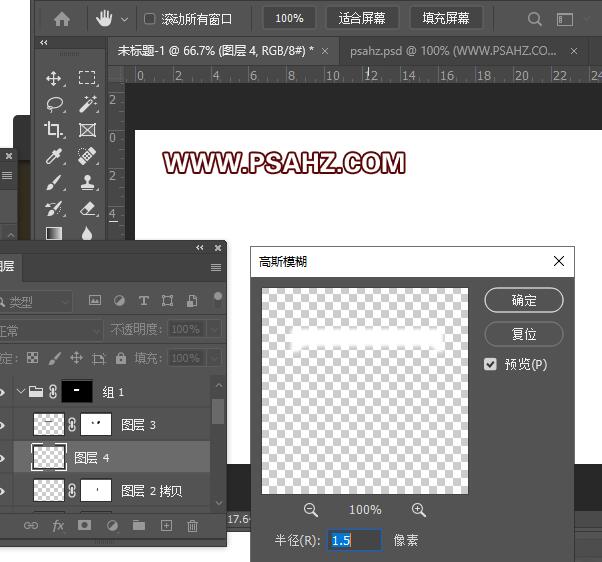Toggle the layer filtering switch

click(218, 299)
